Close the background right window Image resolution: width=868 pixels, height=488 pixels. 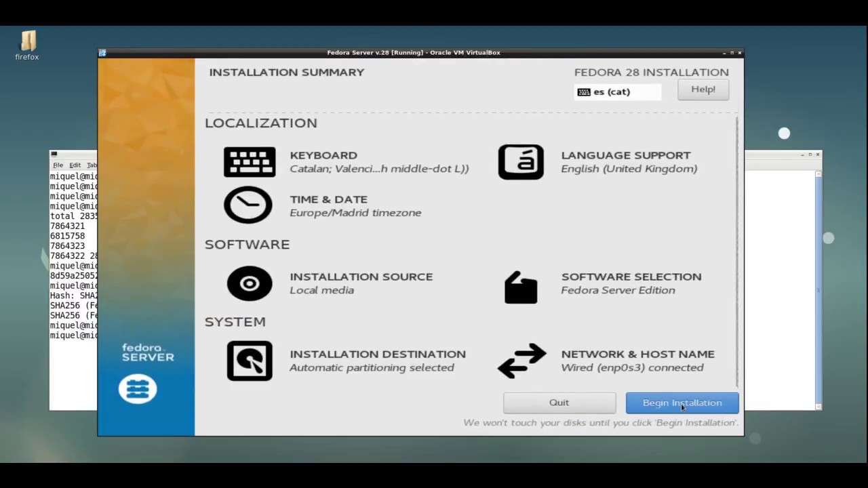coord(818,155)
